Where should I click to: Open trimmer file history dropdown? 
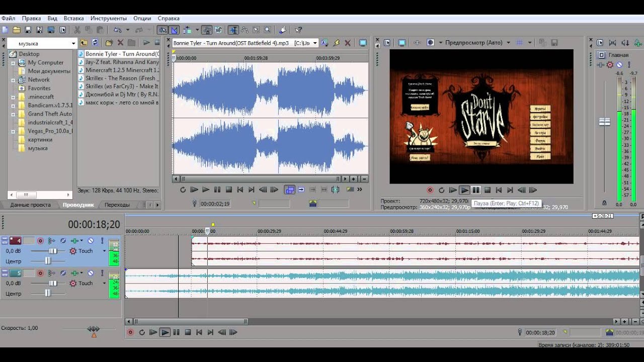tap(315, 43)
